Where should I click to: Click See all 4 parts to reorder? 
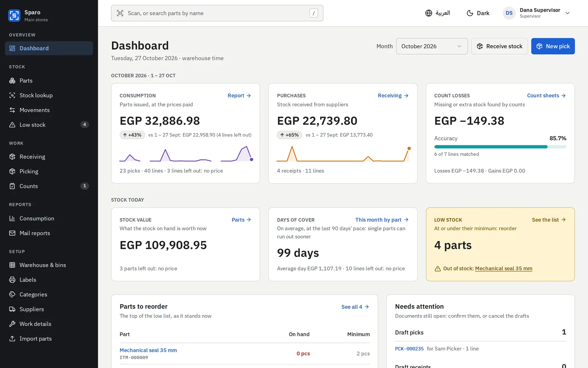(x=355, y=307)
